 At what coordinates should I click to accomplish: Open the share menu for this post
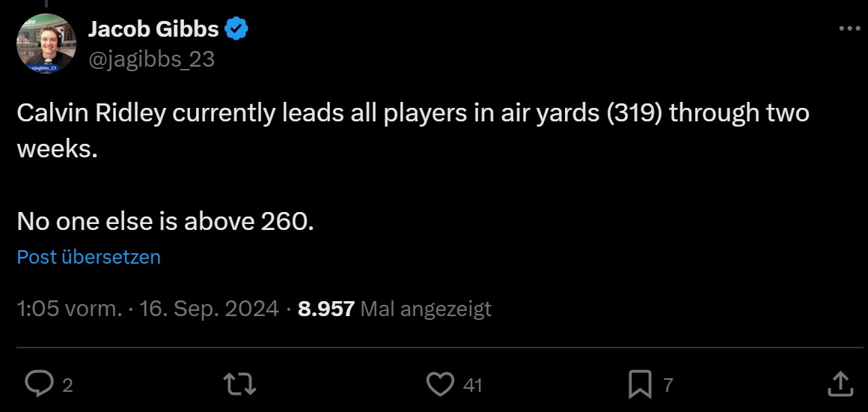841,384
